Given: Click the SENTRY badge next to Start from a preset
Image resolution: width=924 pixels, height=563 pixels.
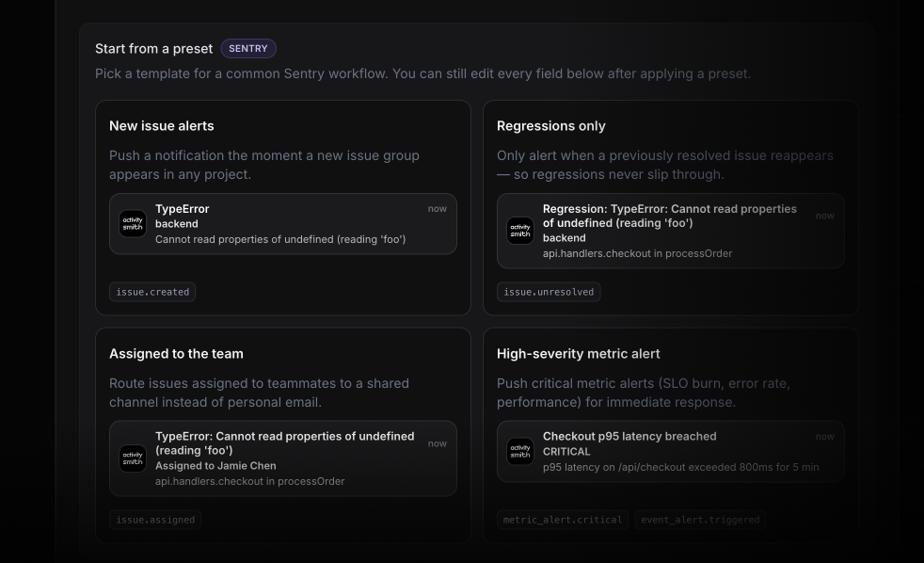Looking at the screenshot, I should [247, 48].
